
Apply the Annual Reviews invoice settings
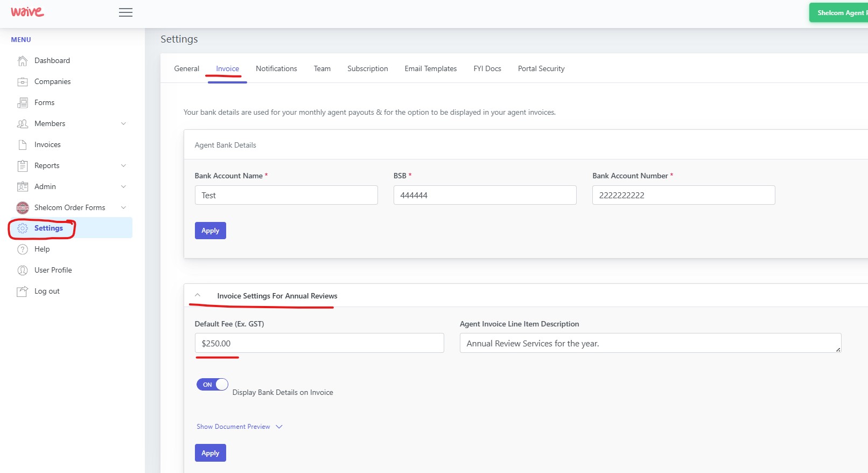(x=211, y=453)
